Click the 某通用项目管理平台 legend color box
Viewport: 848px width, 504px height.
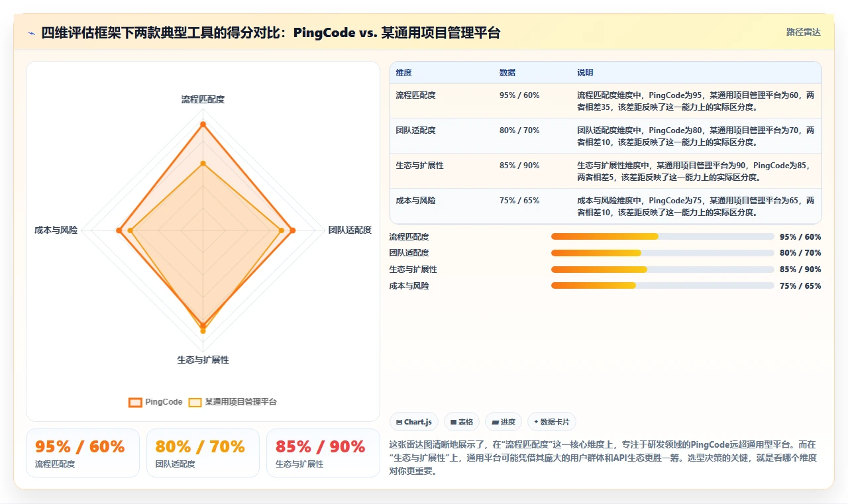tap(195, 402)
